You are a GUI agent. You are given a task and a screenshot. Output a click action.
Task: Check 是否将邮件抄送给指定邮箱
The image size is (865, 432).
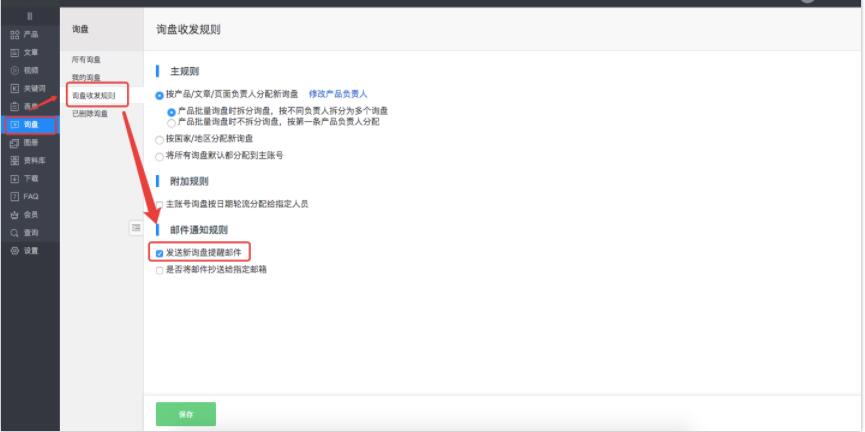coord(160,270)
